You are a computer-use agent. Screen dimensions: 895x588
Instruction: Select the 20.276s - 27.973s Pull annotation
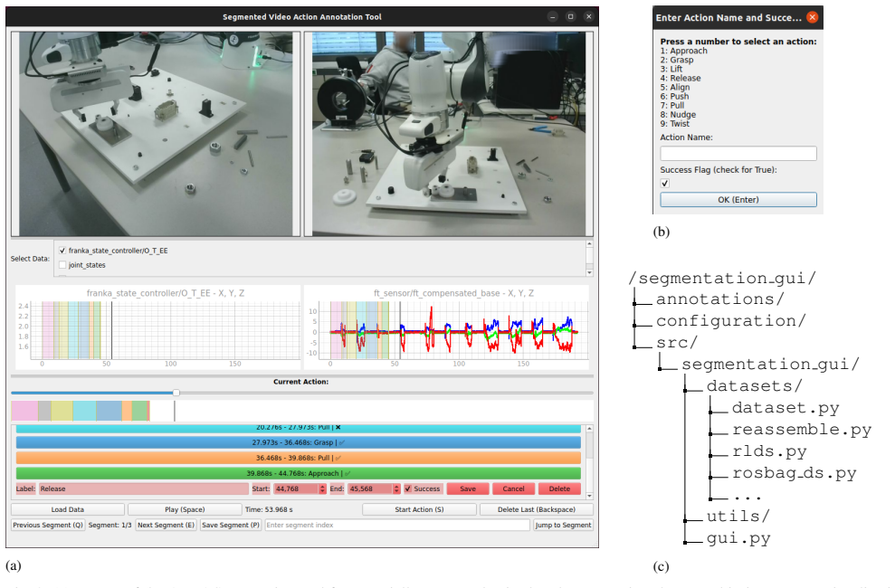click(x=298, y=428)
